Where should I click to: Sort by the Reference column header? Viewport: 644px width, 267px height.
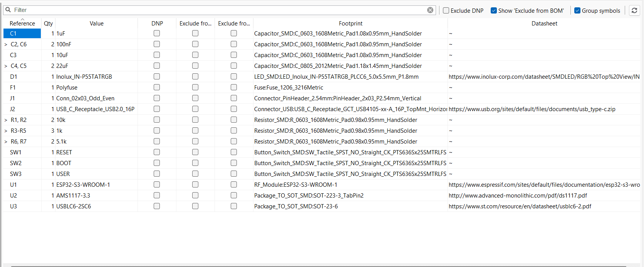[22, 23]
